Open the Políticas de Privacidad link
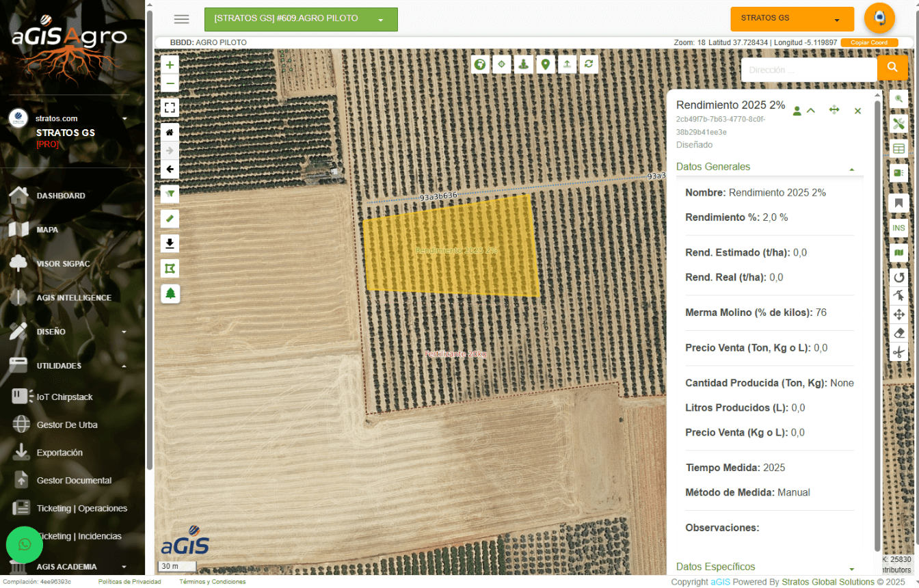The image size is (919, 588). coord(130,582)
